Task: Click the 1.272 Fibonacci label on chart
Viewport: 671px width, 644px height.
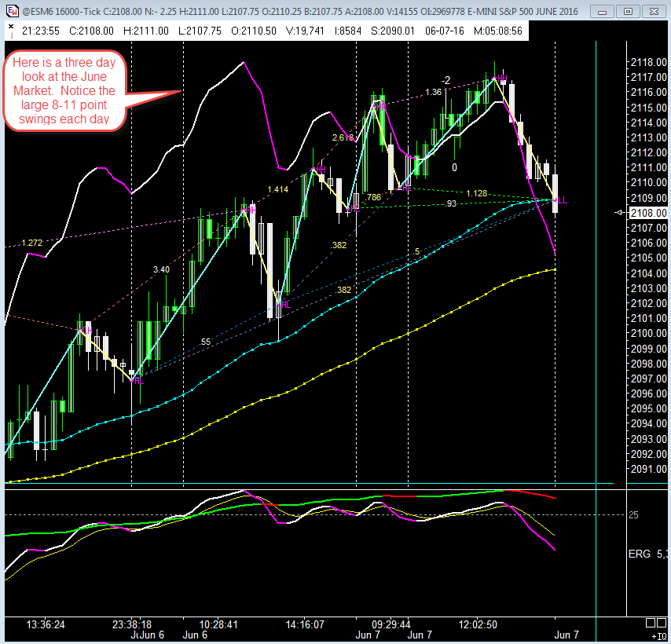Action: click(x=33, y=242)
